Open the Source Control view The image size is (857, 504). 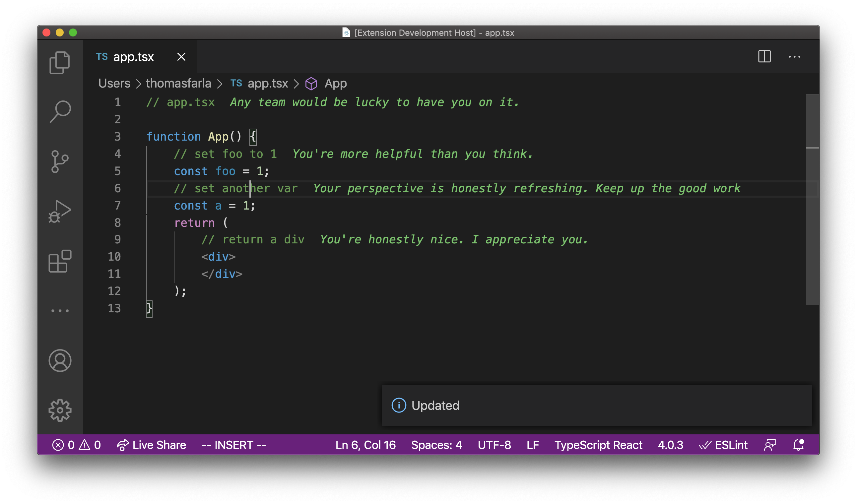click(x=60, y=161)
